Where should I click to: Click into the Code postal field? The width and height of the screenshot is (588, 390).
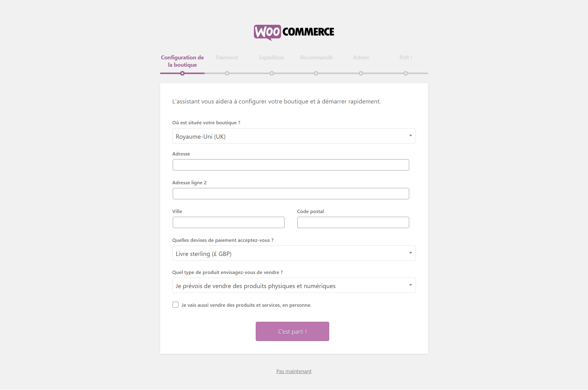(x=353, y=222)
